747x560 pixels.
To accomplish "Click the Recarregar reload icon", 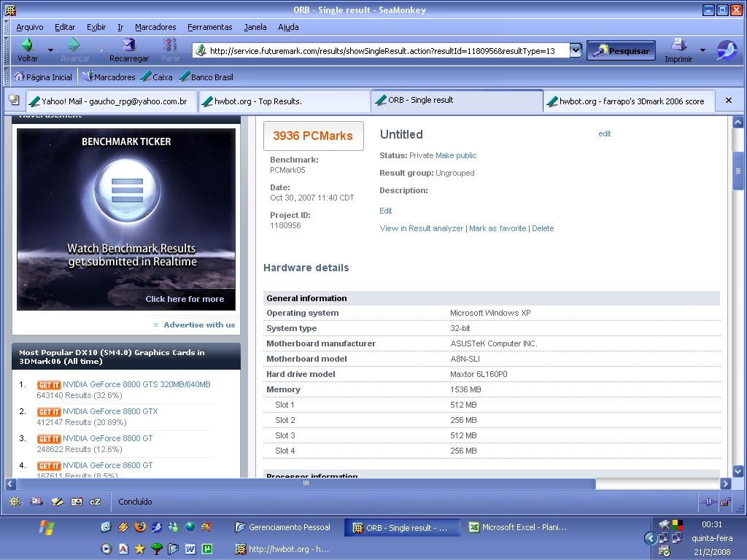I will [128, 44].
